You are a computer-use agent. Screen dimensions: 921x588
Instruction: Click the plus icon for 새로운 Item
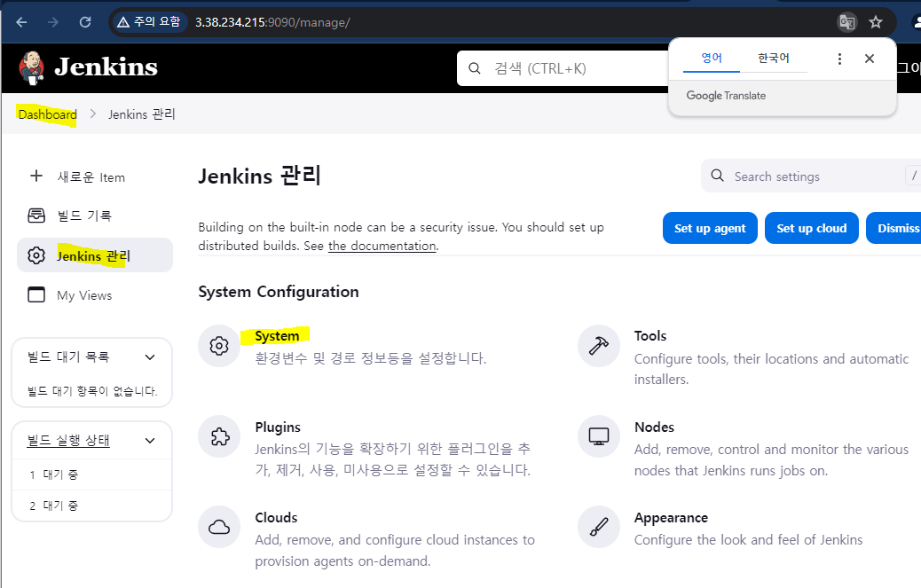(x=36, y=176)
